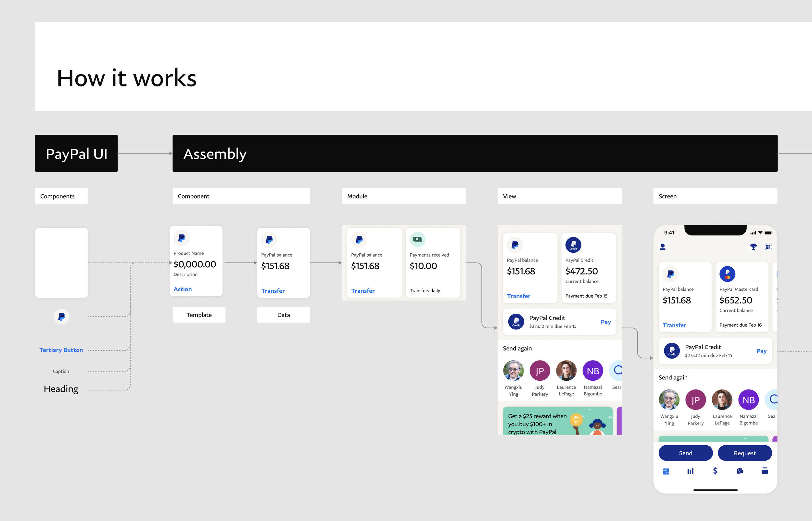The image size is (812, 521).
Task: Open the dashboard home tab icon
Action: point(666,471)
